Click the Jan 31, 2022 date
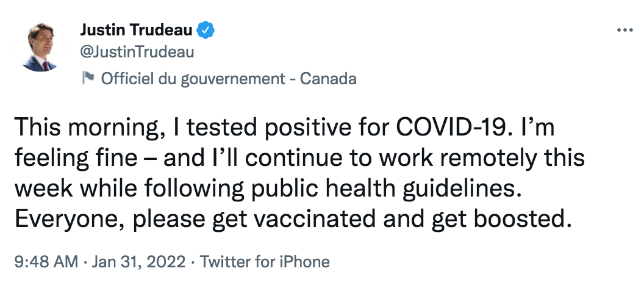The width and height of the screenshot is (644, 282). click(138, 262)
